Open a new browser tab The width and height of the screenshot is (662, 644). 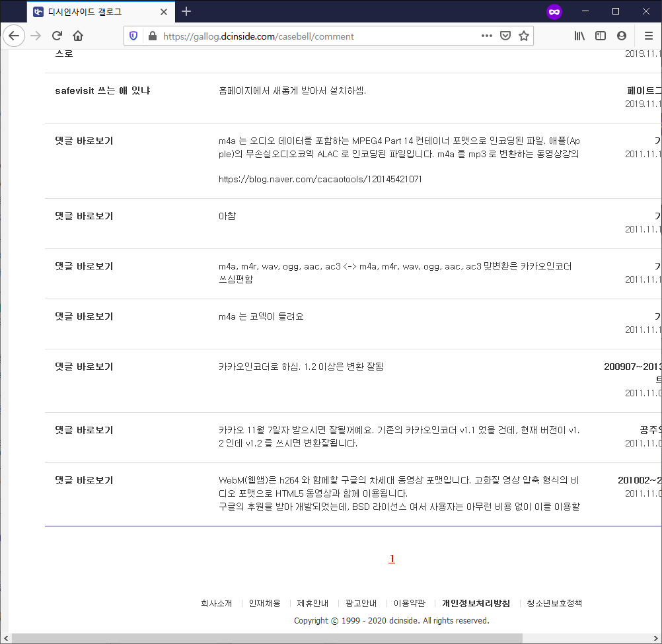pos(186,11)
